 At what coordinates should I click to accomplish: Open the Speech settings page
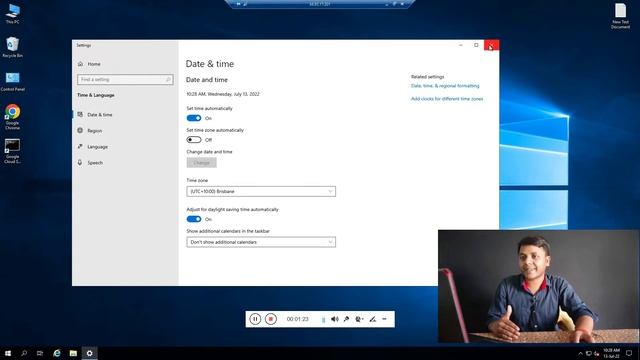pyautogui.click(x=95, y=162)
